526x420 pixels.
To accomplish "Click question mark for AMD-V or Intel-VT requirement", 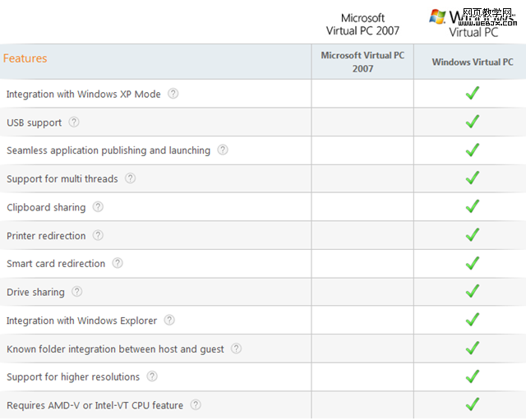I will click(196, 404).
